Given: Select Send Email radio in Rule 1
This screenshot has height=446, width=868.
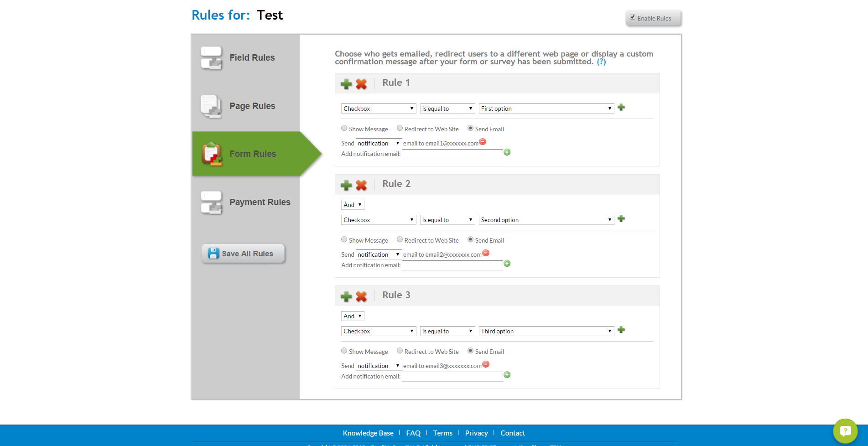Looking at the screenshot, I should click(471, 128).
